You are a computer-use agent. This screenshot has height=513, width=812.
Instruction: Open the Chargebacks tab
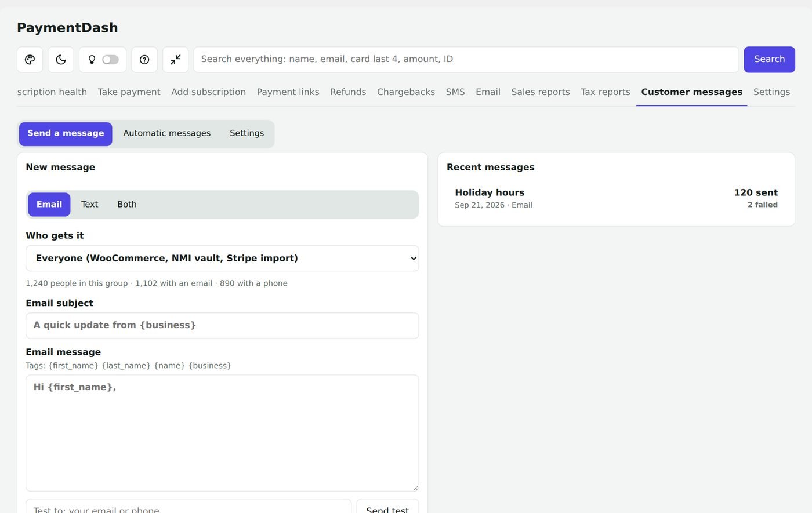pyautogui.click(x=406, y=92)
